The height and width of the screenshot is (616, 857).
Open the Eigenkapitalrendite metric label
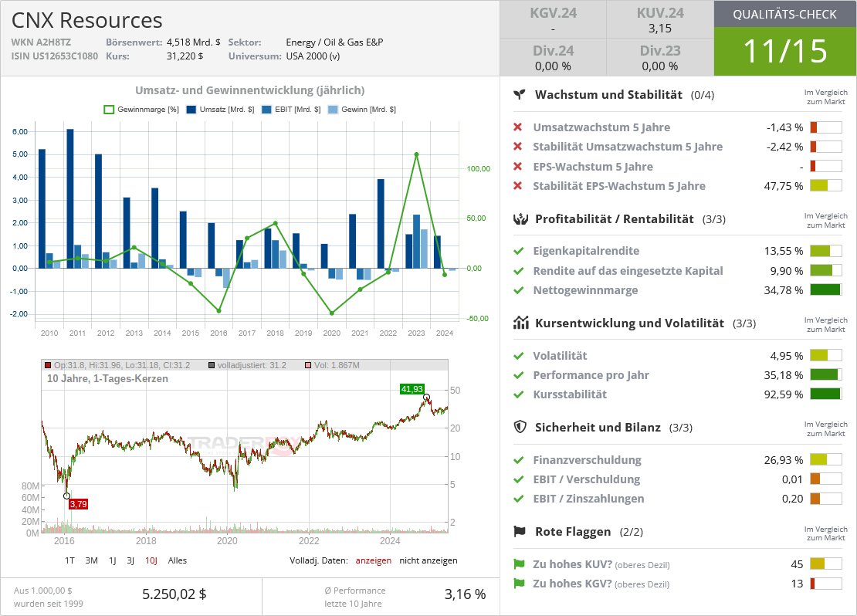[x=586, y=251]
